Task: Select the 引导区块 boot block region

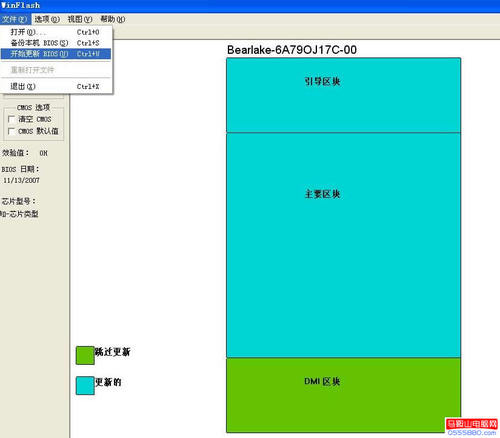Action: tap(343, 95)
